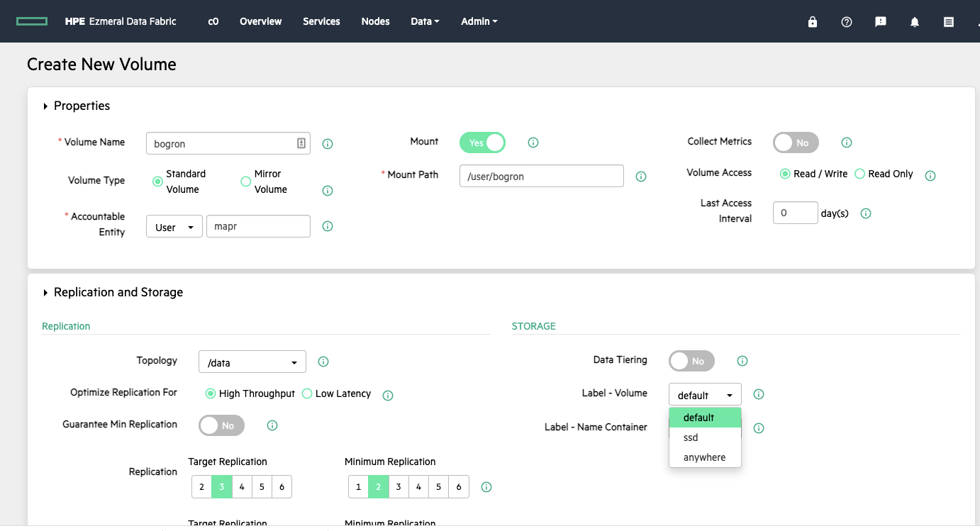Click the c0 cluster link
This screenshot has height=531, width=980.
[213, 21]
